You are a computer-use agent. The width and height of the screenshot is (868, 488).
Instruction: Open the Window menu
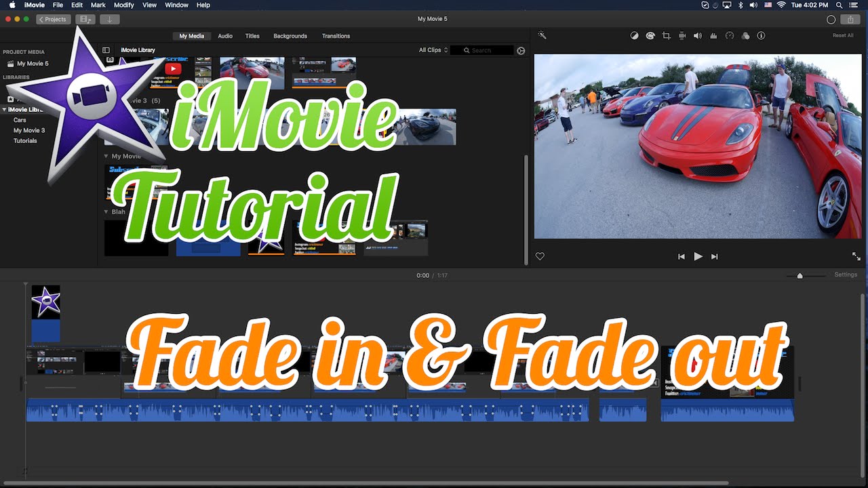[x=177, y=5]
